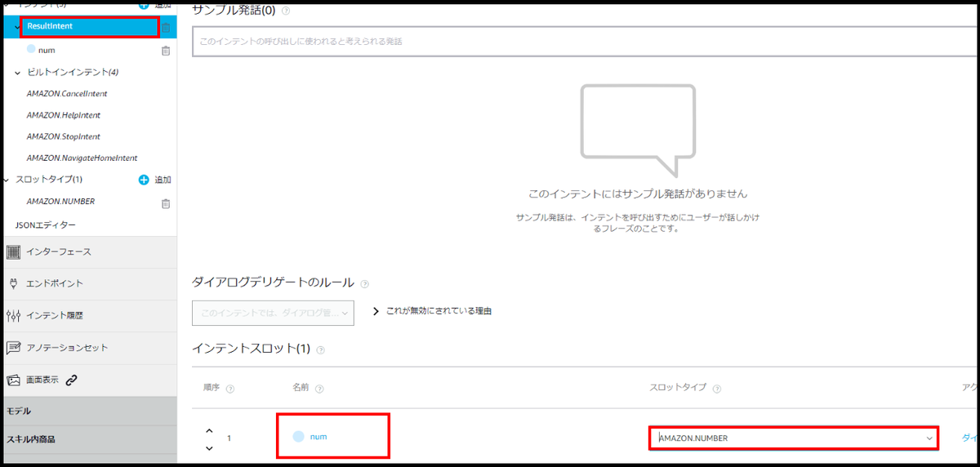
Task: Move the num slot down with the down arrow
Action: 209,447
